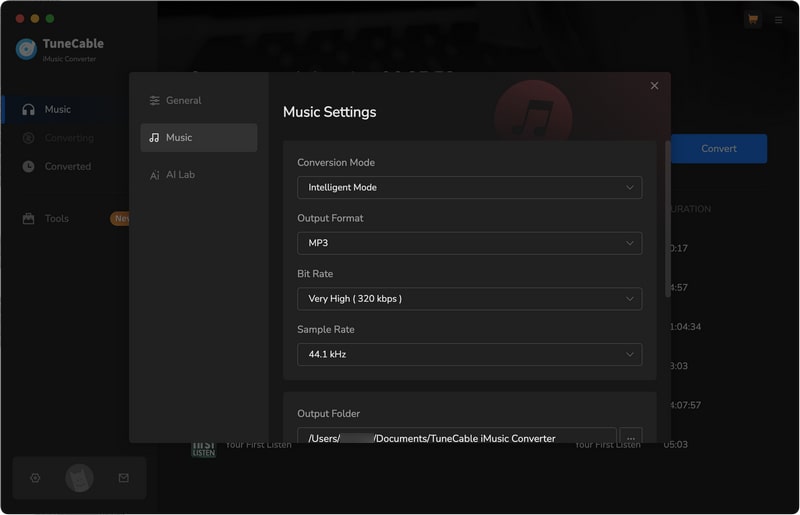Click the 1:04:34 duration entry

(685, 327)
